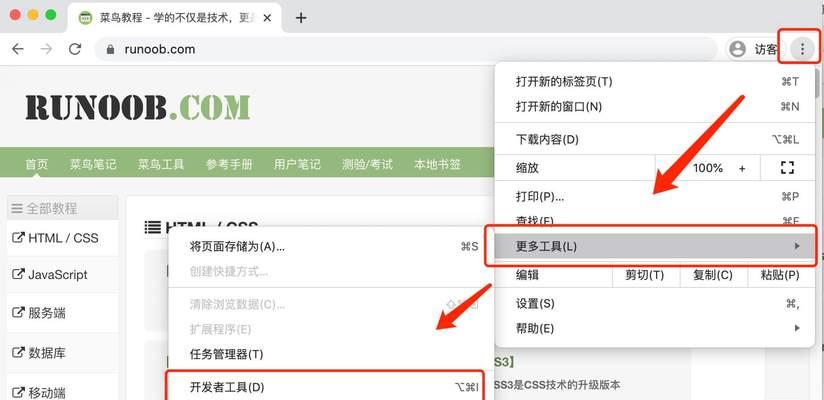Viewport: 824px width, 400px height.
Task: Open 本地书签 in the navbar
Action: [x=437, y=165]
